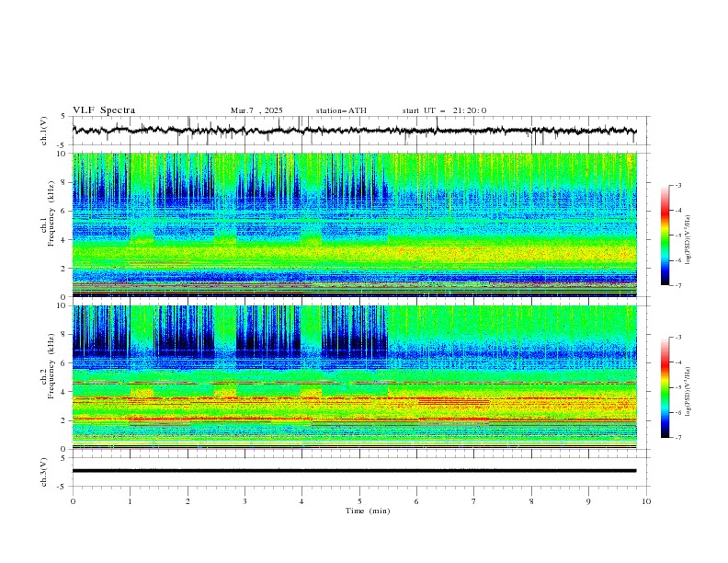The width and height of the screenshot is (728, 563).
Task: Click the "7" tick on the Time axis
Action: [474, 501]
